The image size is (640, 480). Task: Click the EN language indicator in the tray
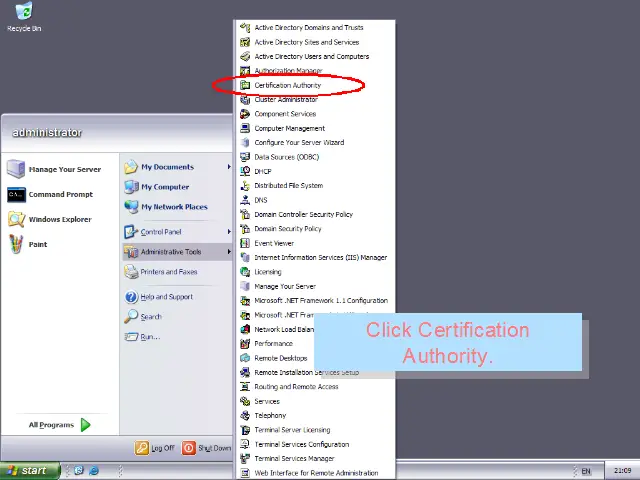[x=586, y=471]
